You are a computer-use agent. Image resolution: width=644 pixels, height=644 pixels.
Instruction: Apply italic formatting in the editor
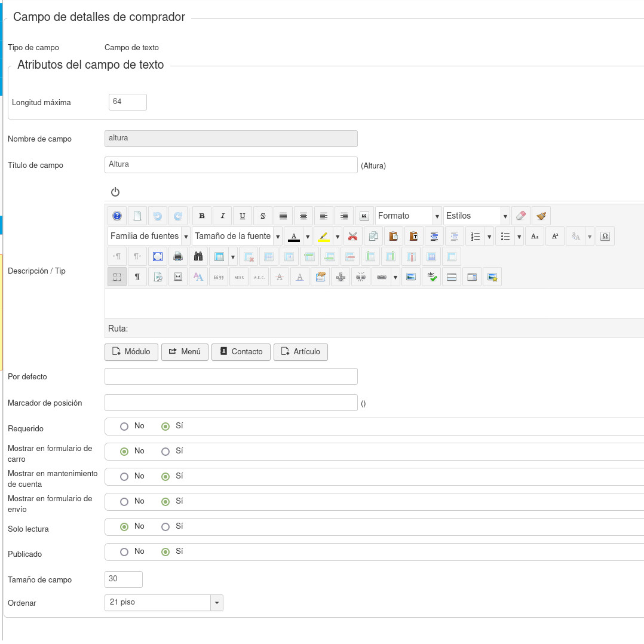coord(222,216)
